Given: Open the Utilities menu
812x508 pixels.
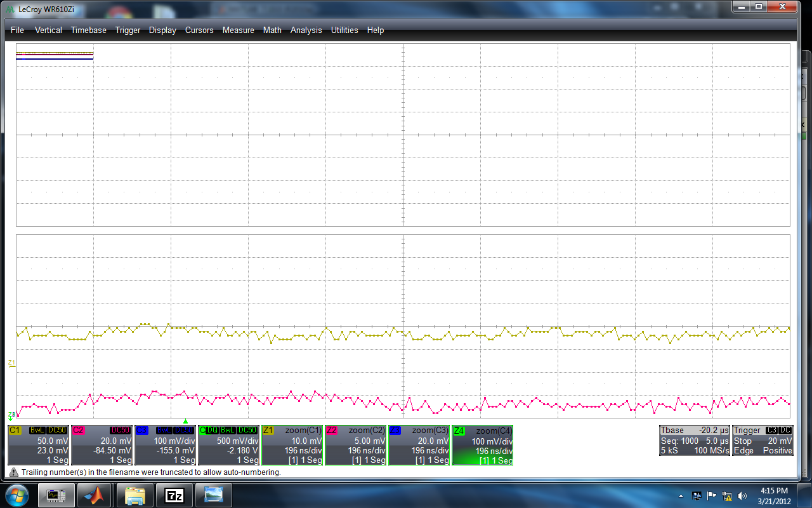Looking at the screenshot, I should (x=344, y=30).
